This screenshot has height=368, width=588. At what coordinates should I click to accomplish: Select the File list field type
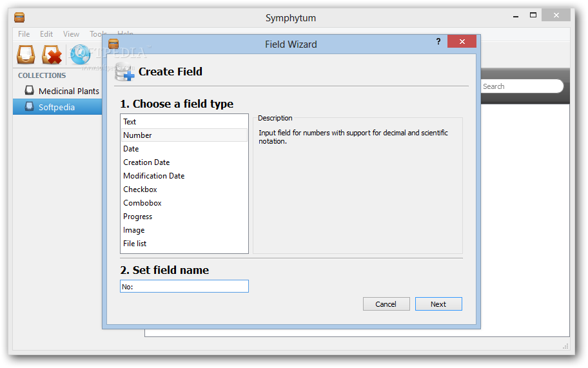pos(184,243)
